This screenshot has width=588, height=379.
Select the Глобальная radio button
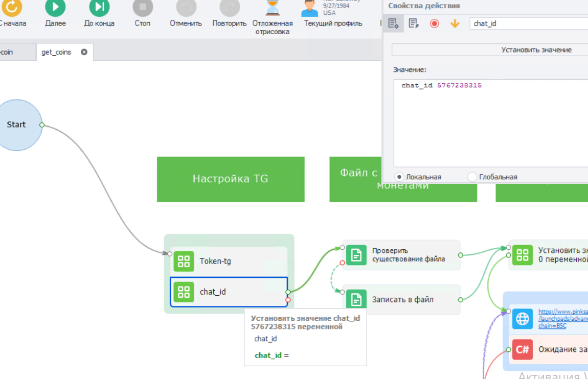472,177
